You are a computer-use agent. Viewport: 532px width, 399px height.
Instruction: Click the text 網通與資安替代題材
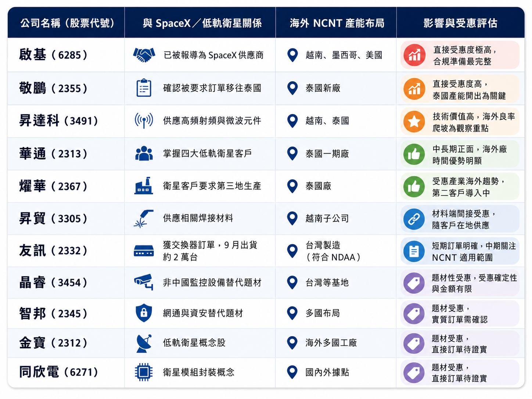tap(203, 313)
